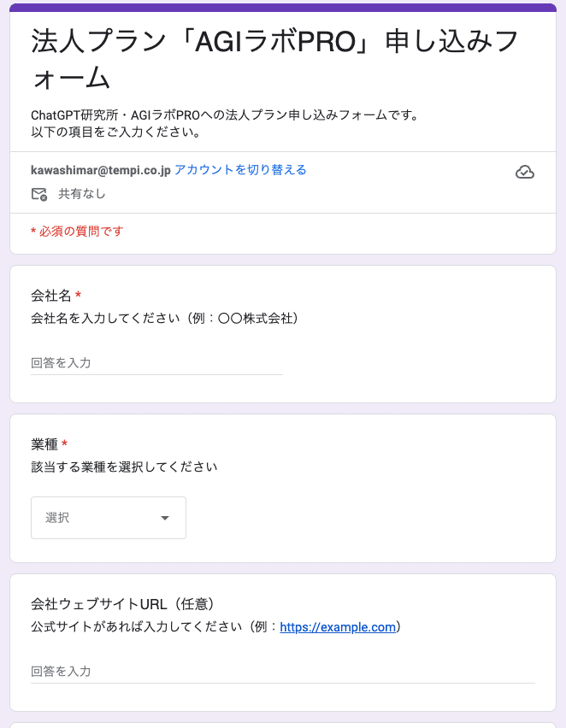Viewport: 566px width, 728px height.
Task: Open the https://example.com link
Action: coord(338,626)
